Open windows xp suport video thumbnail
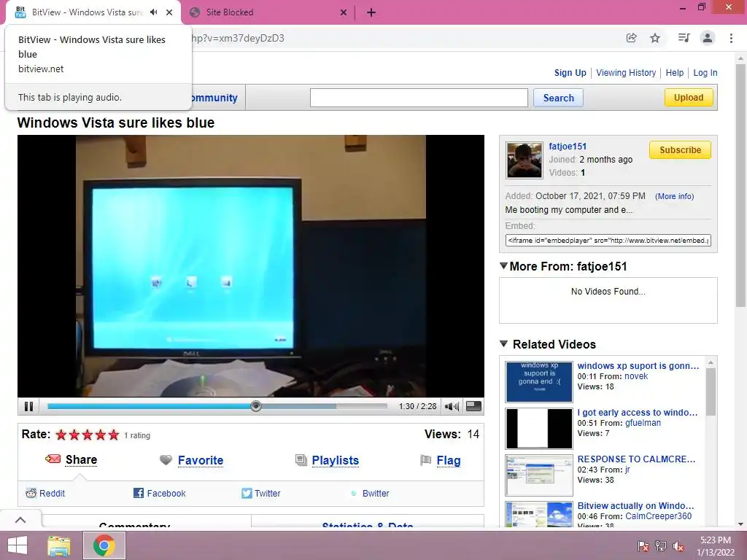Screen dimensions: 747x560 point(539,382)
